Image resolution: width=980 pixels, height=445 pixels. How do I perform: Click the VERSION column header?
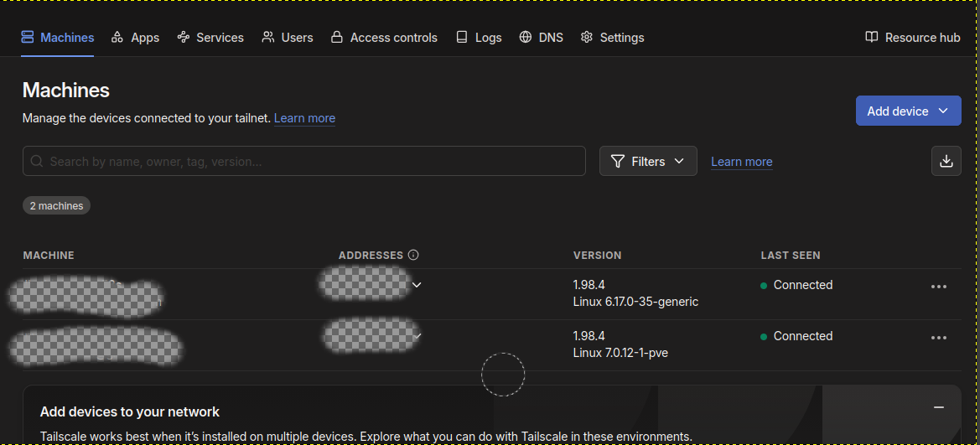(597, 255)
